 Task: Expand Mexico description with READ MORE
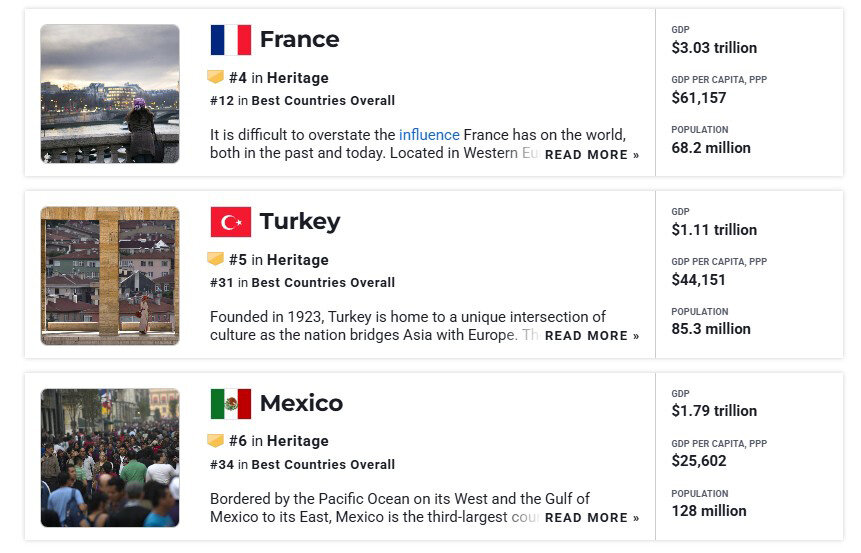coord(592,518)
